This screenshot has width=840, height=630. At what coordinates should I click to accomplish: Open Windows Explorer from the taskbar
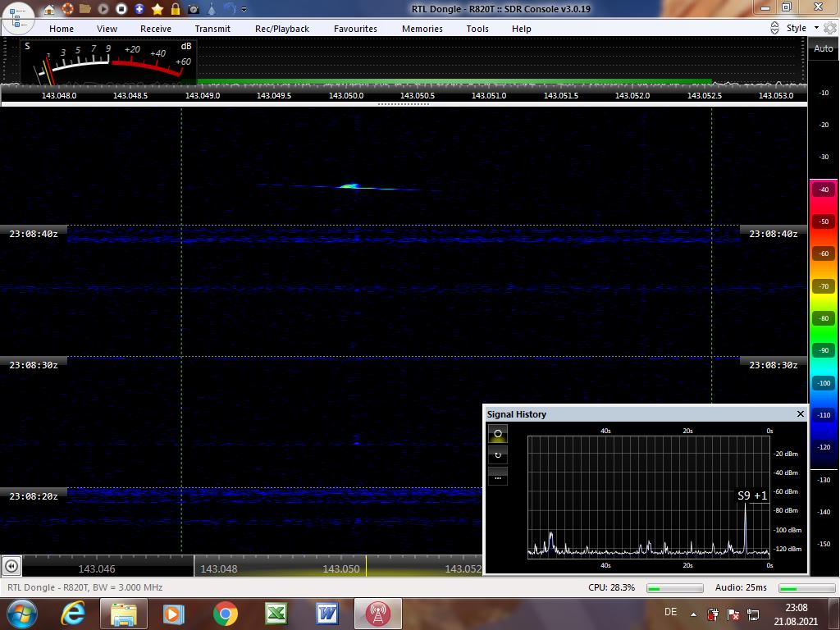[x=123, y=614]
